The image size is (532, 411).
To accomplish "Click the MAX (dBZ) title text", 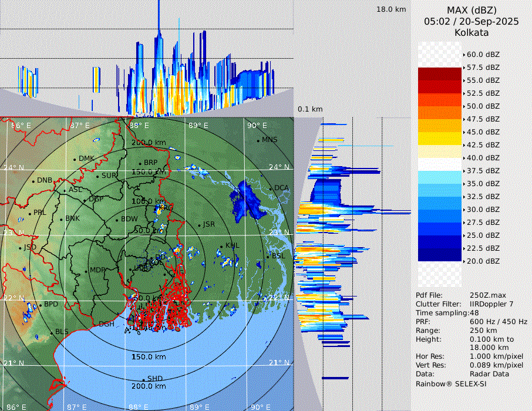I will point(472,10).
